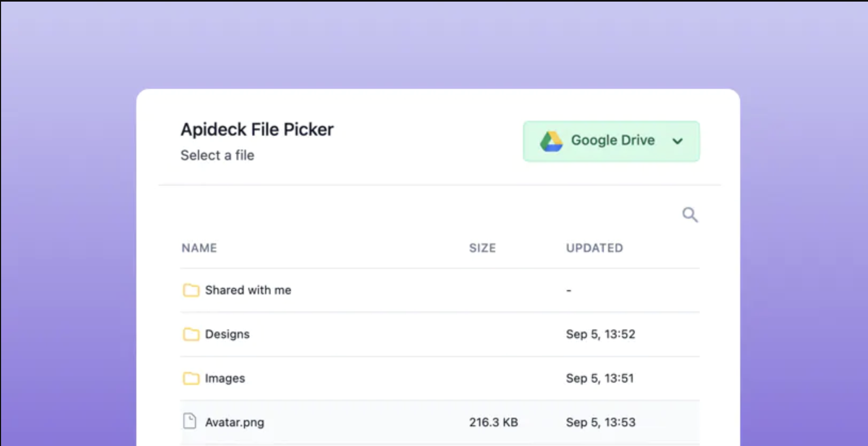Screen dimensions: 868x446
Task: Click the UPDATED column header
Action: (594, 248)
